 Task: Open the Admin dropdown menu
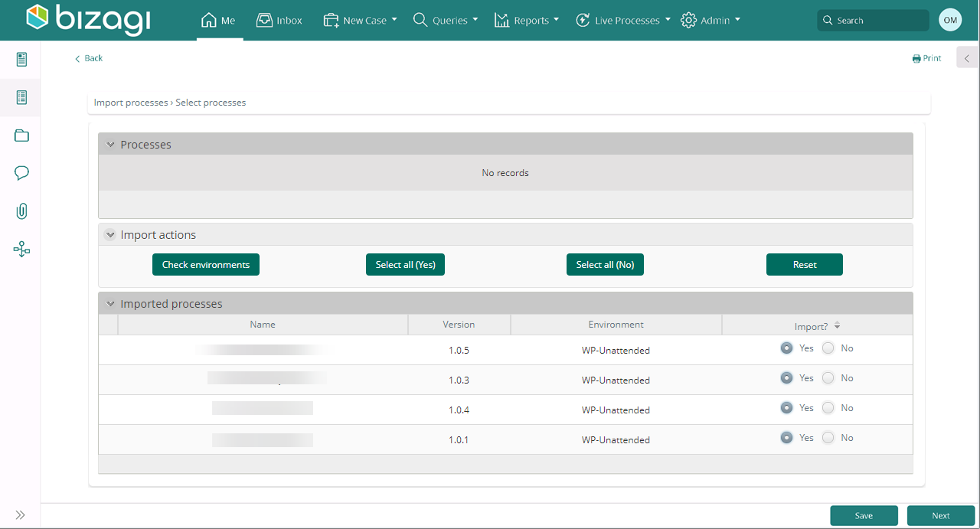(x=710, y=21)
